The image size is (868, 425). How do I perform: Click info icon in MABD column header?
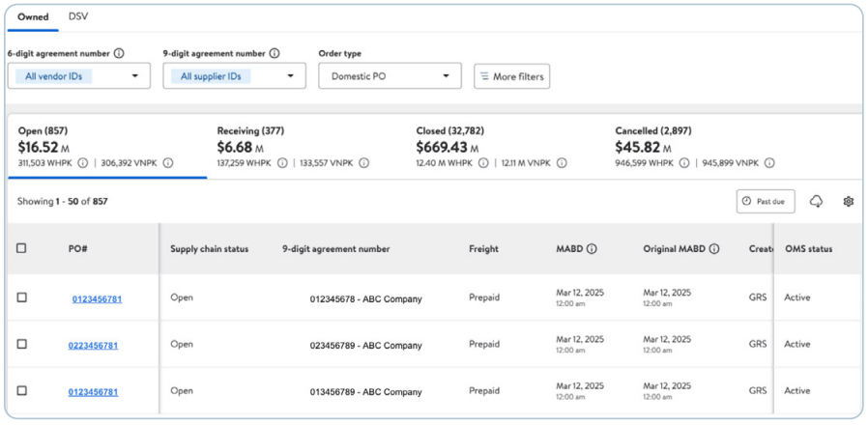[x=592, y=249]
